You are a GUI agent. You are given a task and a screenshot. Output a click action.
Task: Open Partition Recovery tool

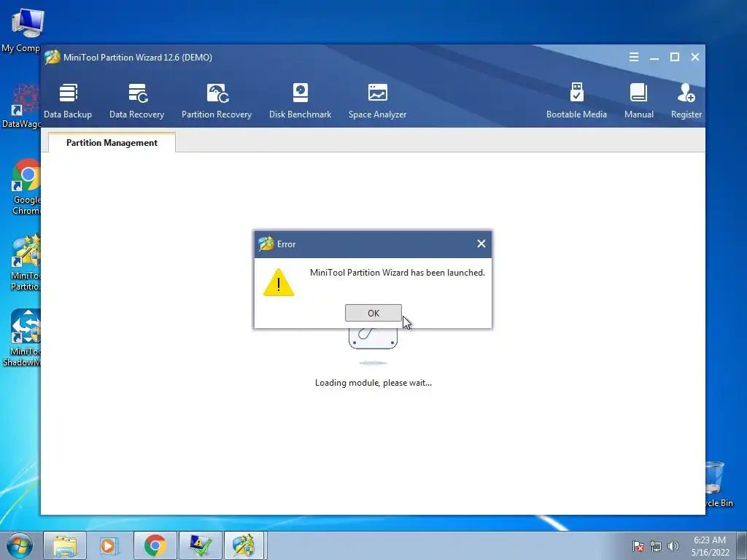[x=216, y=101]
